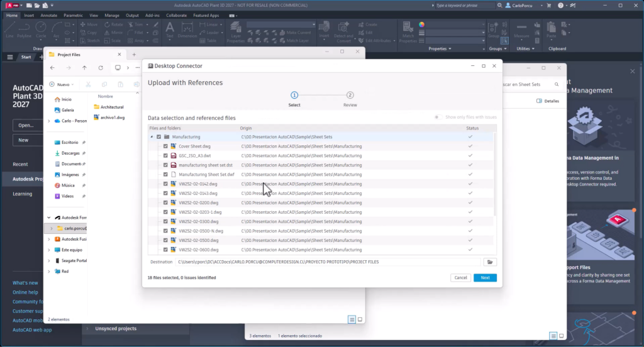Open Galería in explorer sidebar
The height and width of the screenshot is (347, 644).
point(64,110)
